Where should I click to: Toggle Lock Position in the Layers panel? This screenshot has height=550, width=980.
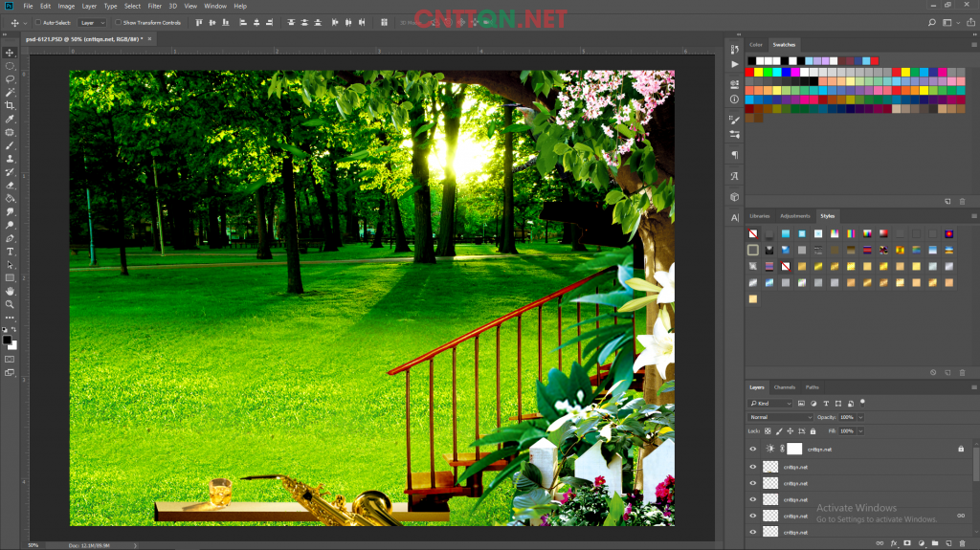(x=790, y=431)
